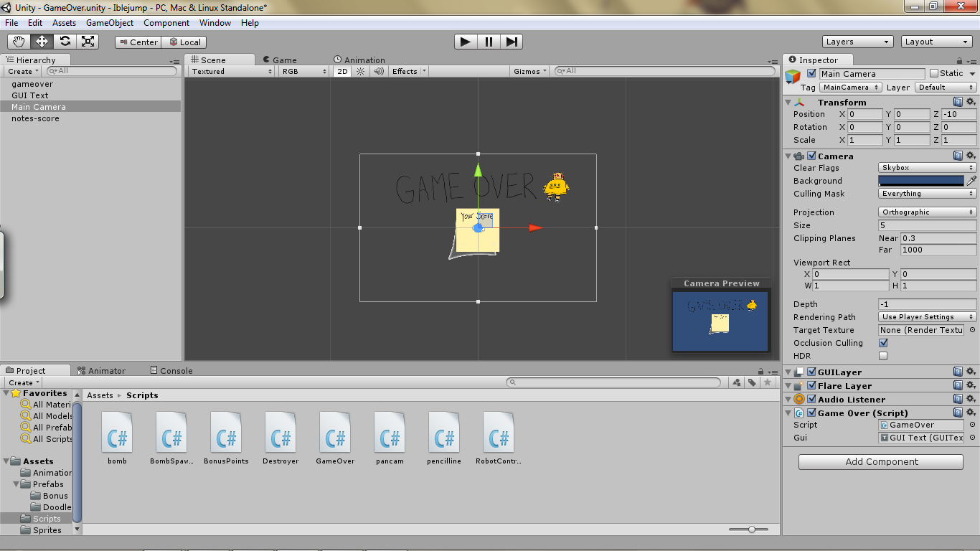Toggle scene audio speaker icon
Screen dimensions: 980x551
(x=379, y=71)
